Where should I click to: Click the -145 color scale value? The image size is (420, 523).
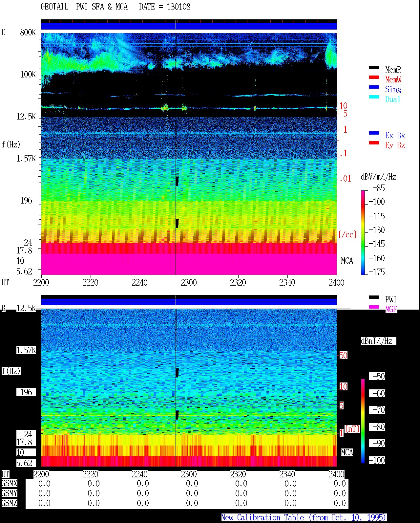click(x=377, y=244)
